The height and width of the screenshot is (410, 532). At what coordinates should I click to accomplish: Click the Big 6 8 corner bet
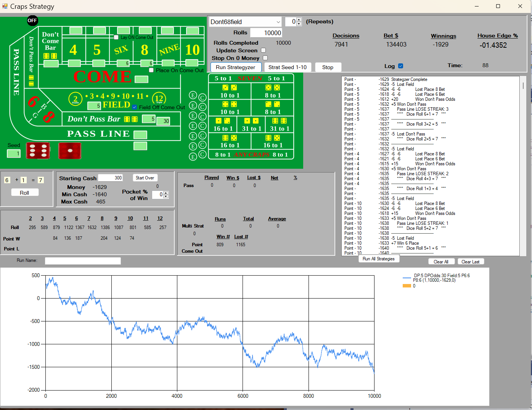pos(40,109)
